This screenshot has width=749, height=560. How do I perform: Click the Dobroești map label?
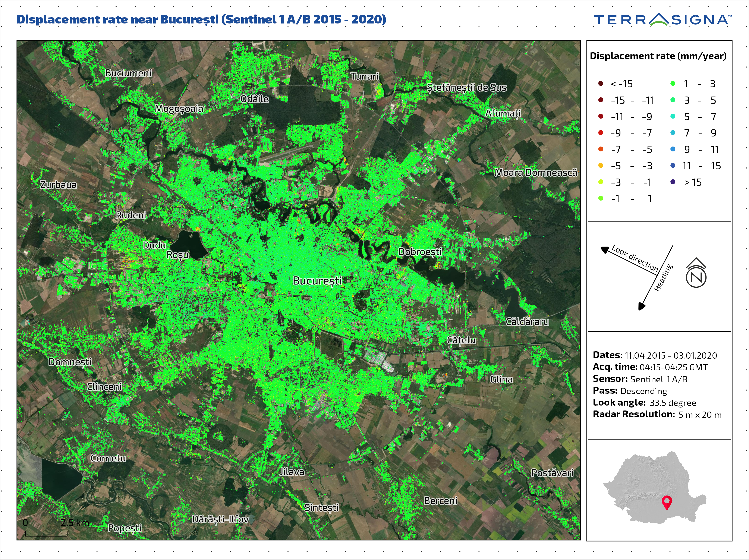420,252
